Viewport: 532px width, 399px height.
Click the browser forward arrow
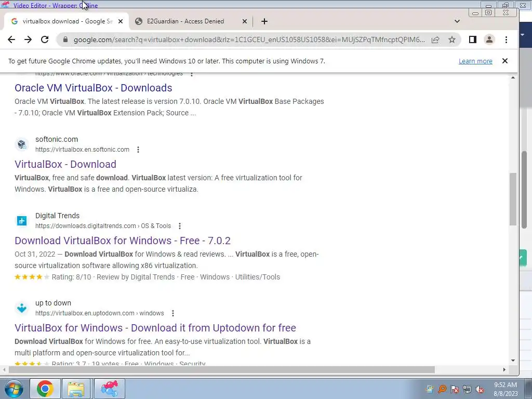(28, 39)
